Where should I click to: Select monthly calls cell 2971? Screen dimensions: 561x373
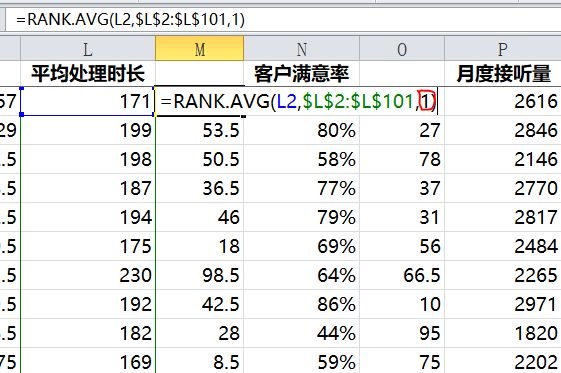(503, 304)
